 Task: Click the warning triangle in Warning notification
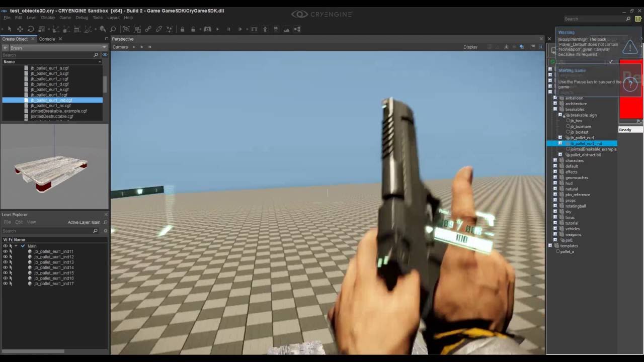coord(630,48)
